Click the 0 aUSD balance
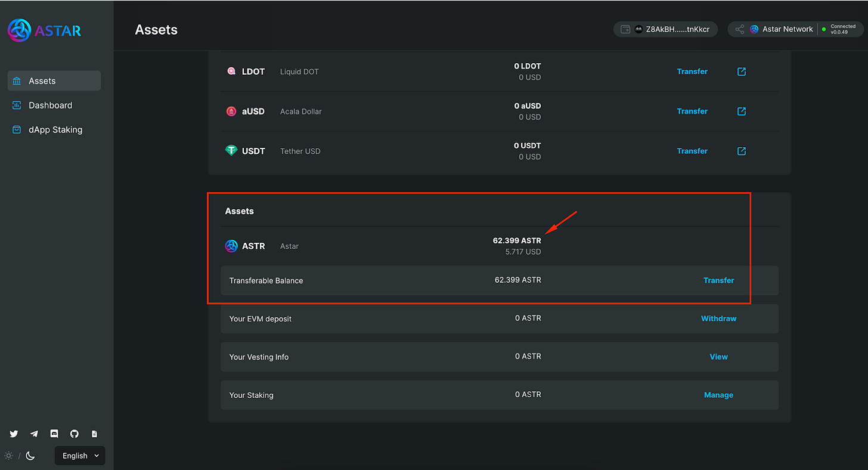The image size is (868, 470). coord(528,106)
